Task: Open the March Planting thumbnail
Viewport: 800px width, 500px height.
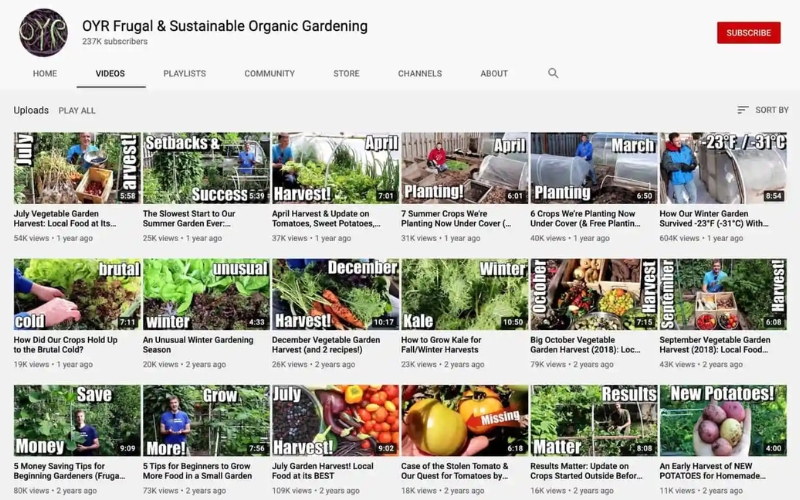Action: [x=593, y=168]
